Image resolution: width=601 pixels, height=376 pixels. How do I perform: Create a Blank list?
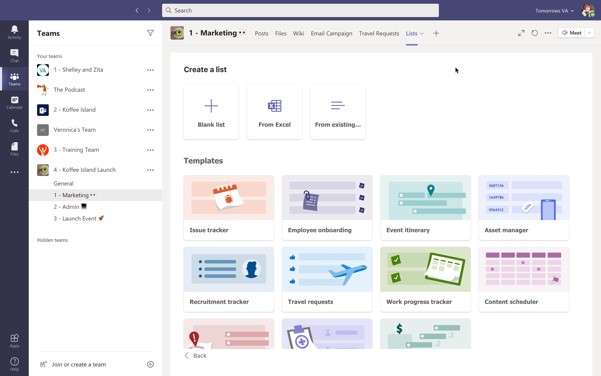click(211, 112)
